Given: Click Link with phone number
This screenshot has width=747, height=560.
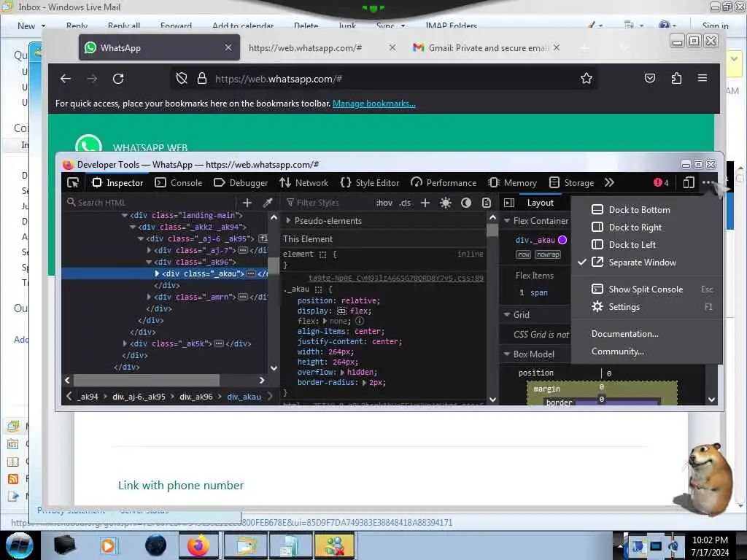Looking at the screenshot, I should click(181, 485).
